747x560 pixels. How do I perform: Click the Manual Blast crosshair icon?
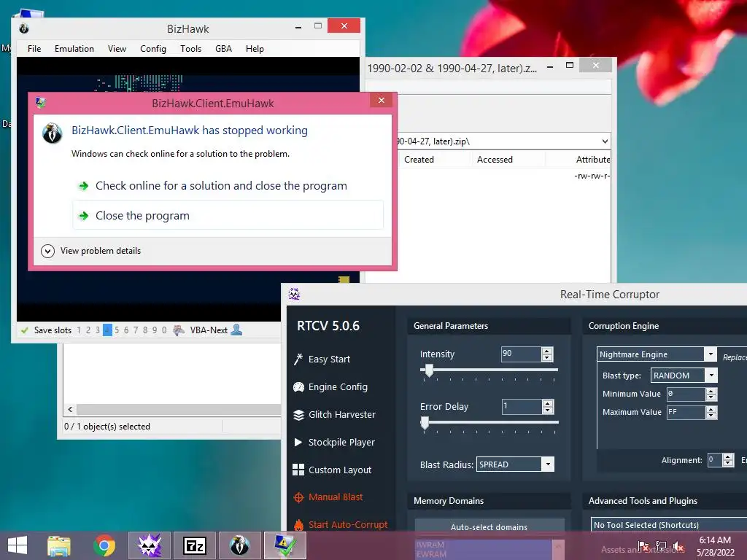click(x=298, y=497)
